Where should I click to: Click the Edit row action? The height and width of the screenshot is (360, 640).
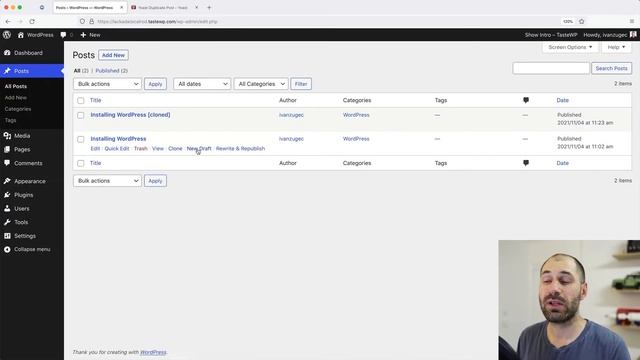pos(95,149)
